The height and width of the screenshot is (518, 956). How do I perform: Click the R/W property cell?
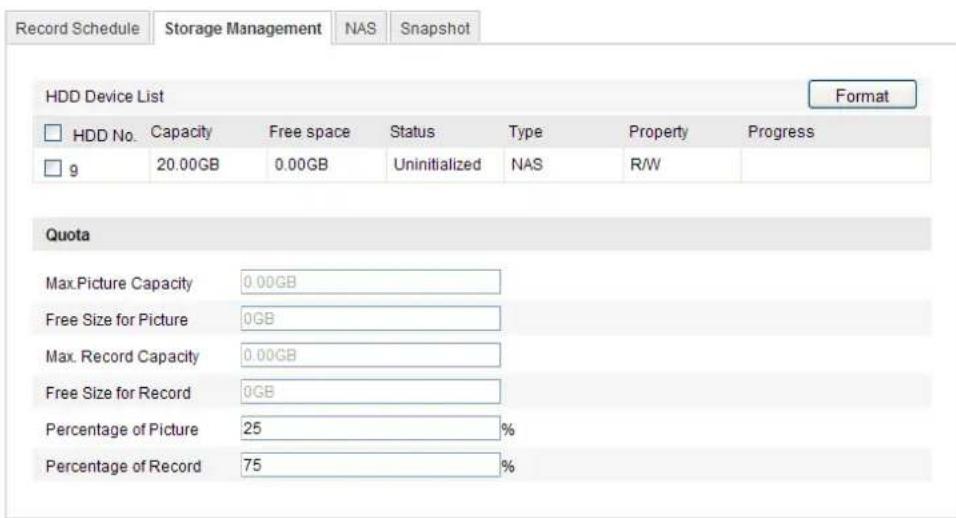point(645,165)
